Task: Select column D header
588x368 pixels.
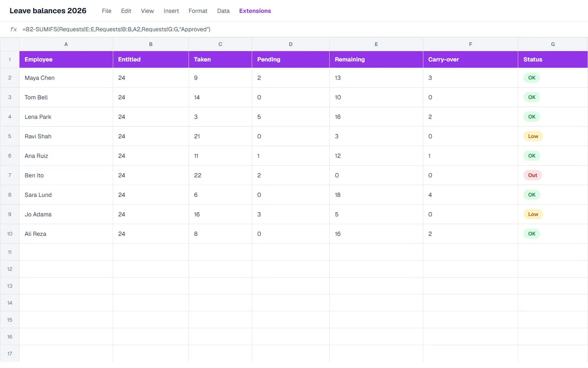Action: coord(291,44)
